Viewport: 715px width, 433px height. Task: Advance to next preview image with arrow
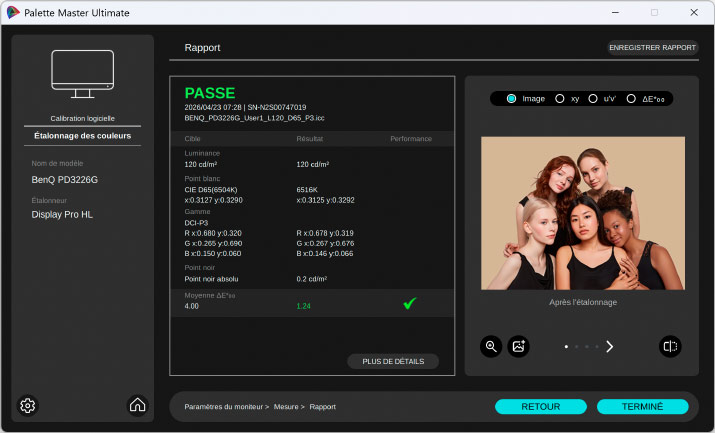tap(610, 346)
